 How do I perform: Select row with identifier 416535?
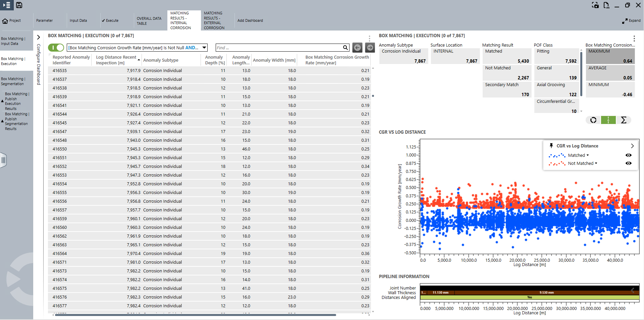(209, 70)
